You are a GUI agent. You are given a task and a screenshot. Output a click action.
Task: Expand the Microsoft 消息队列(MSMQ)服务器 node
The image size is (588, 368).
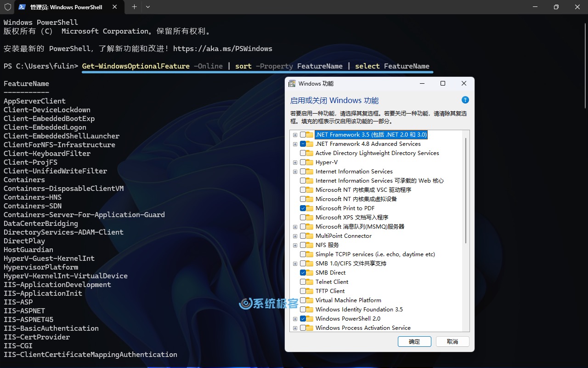[295, 227]
